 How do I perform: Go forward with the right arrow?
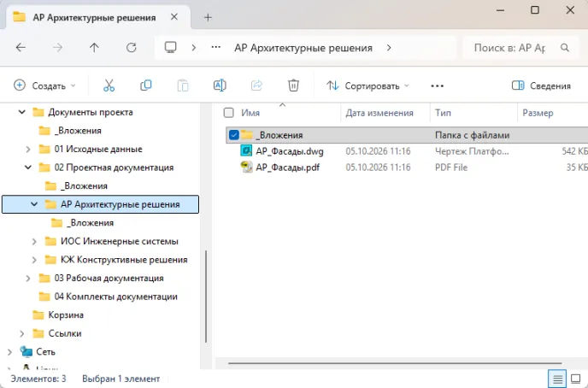coord(57,48)
